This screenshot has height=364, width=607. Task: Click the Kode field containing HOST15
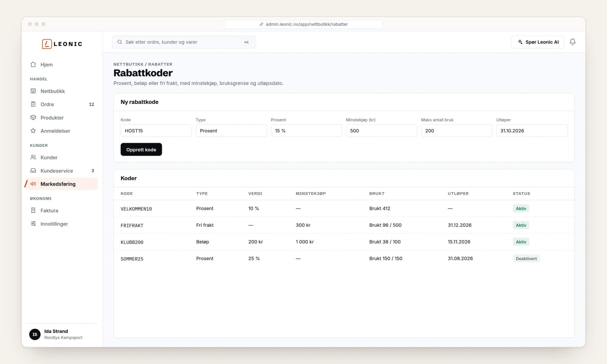coord(156,131)
